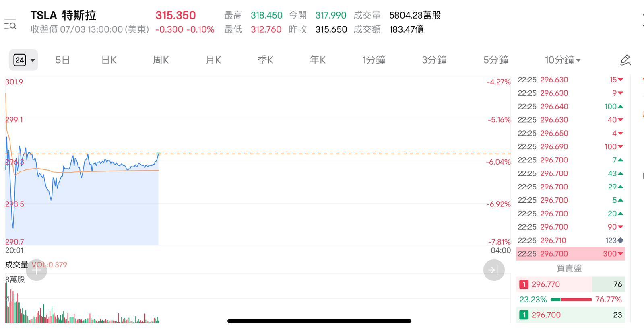
Task: Toggle the 24-hour trading mode button
Action: pyautogui.click(x=19, y=60)
